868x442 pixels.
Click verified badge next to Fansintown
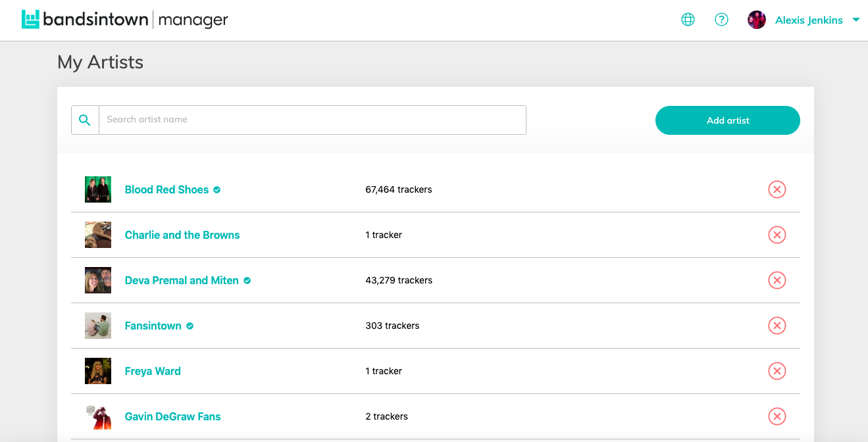[190, 326]
